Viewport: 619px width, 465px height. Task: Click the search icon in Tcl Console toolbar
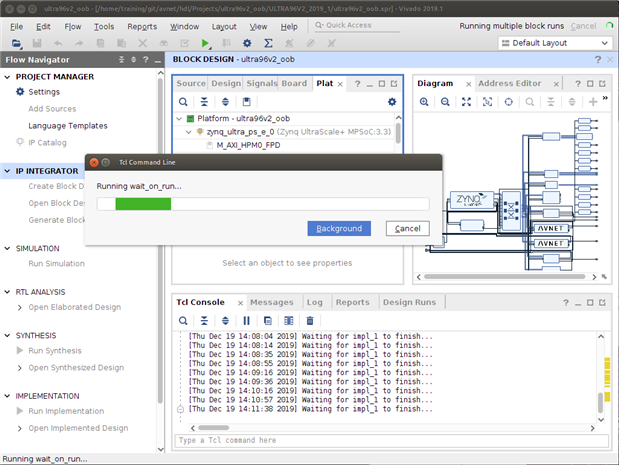[183, 320]
